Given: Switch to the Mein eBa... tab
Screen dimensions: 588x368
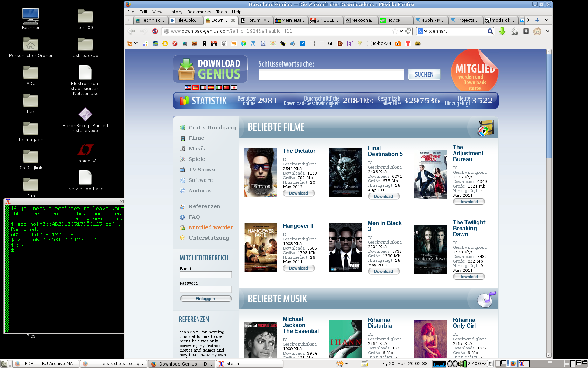Looking at the screenshot, I should point(290,20).
